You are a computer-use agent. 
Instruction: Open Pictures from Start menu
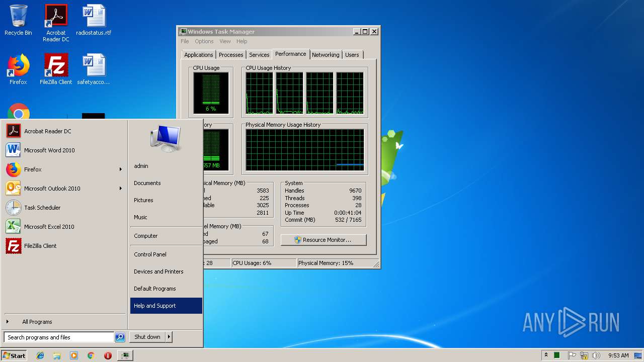click(x=166, y=200)
